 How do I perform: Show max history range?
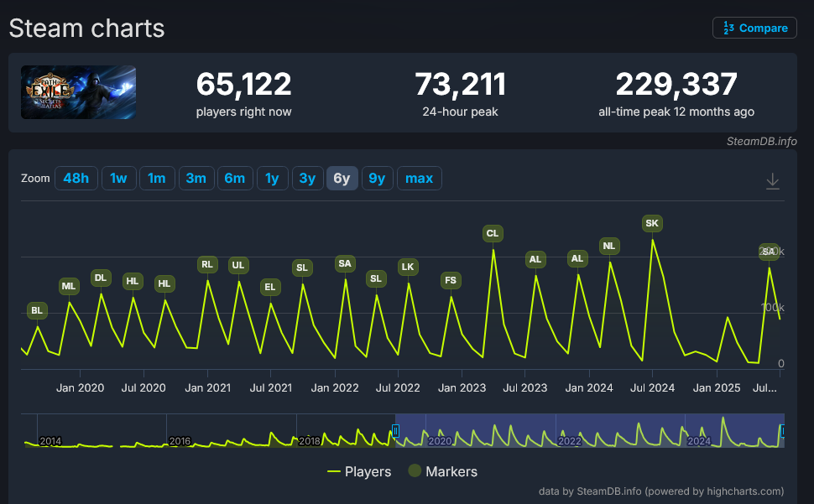pos(419,179)
